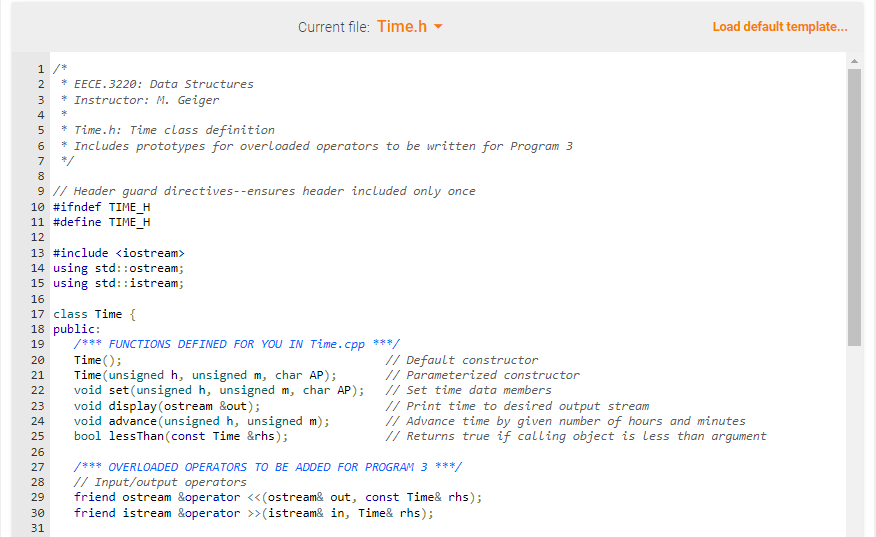The width and height of the screenshot is (876, 537).
Task: Click the 'OVERLOADED OPERATORS TO BE ADDED' comment
Action: point(268,467)
